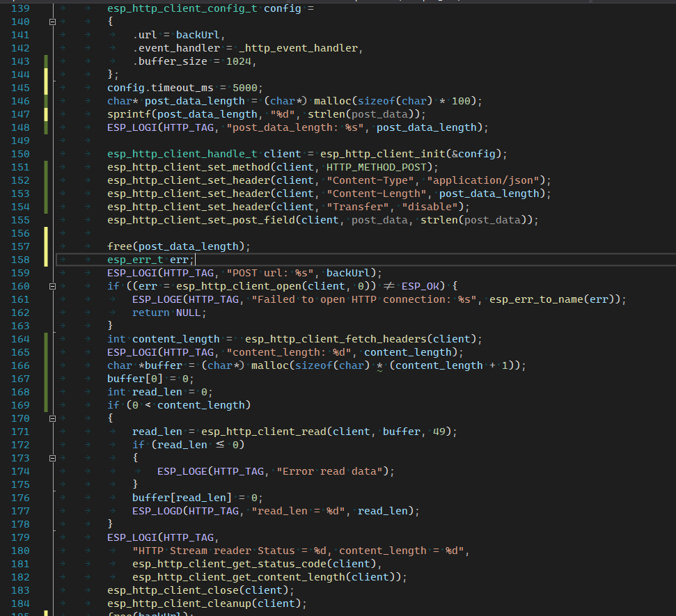Click ESP_LOGD macro on line 177
The width and height of the screenshot is (676, 616).
tap(157, 512)
